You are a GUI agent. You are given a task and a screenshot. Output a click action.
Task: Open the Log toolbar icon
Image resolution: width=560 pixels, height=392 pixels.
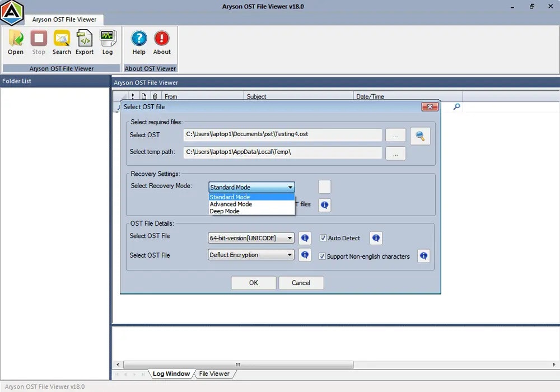click(107, 43)
